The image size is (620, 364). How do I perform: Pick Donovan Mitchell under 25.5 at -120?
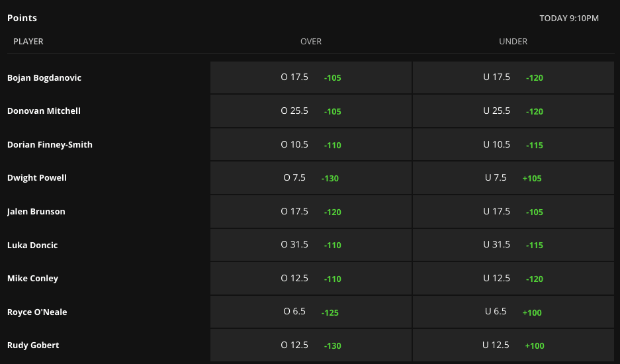[x=513, y=111]
